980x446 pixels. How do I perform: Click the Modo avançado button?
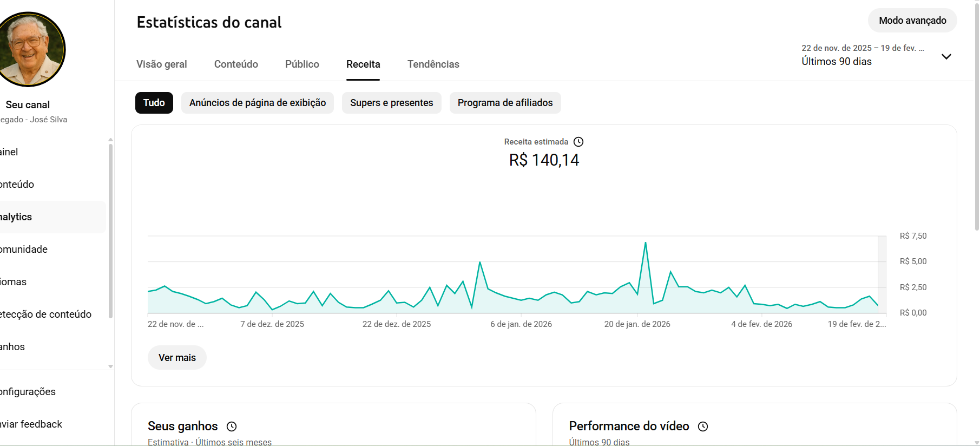tap(912, 21)
